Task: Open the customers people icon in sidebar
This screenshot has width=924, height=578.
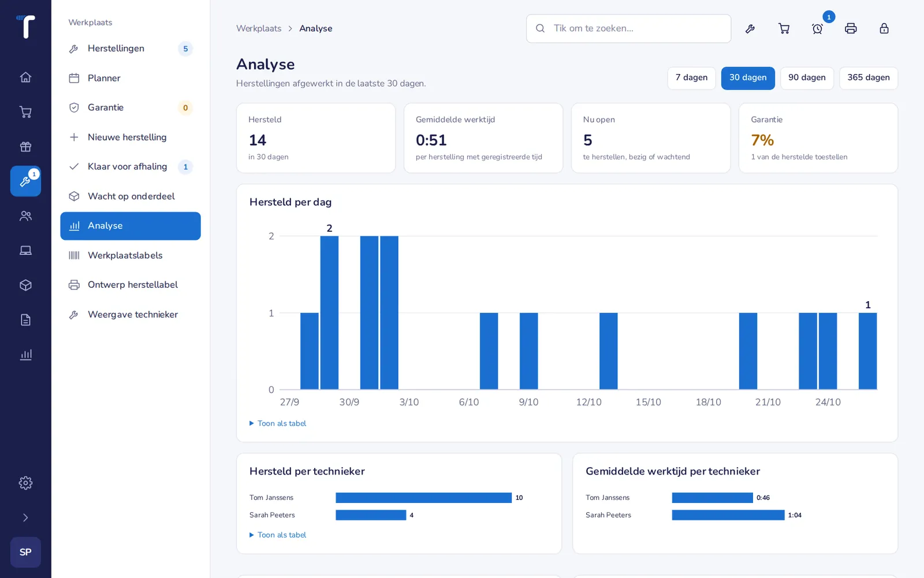Action: pyautogui.click(x=25, y=216)
